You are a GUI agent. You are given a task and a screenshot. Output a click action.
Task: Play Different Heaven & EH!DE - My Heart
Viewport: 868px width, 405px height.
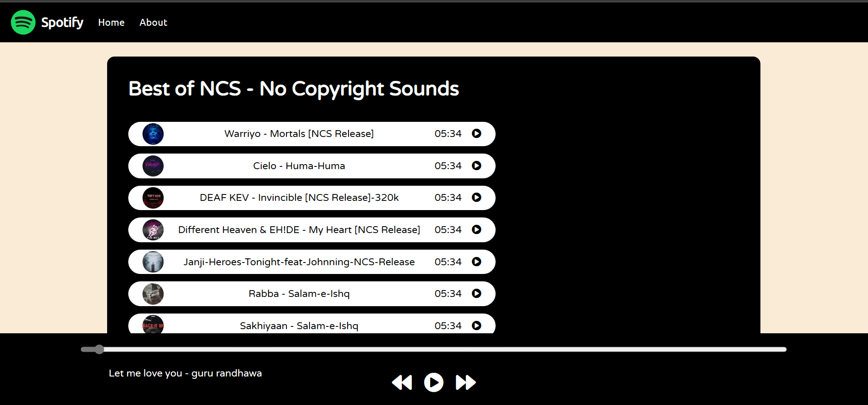pos(477,230)
